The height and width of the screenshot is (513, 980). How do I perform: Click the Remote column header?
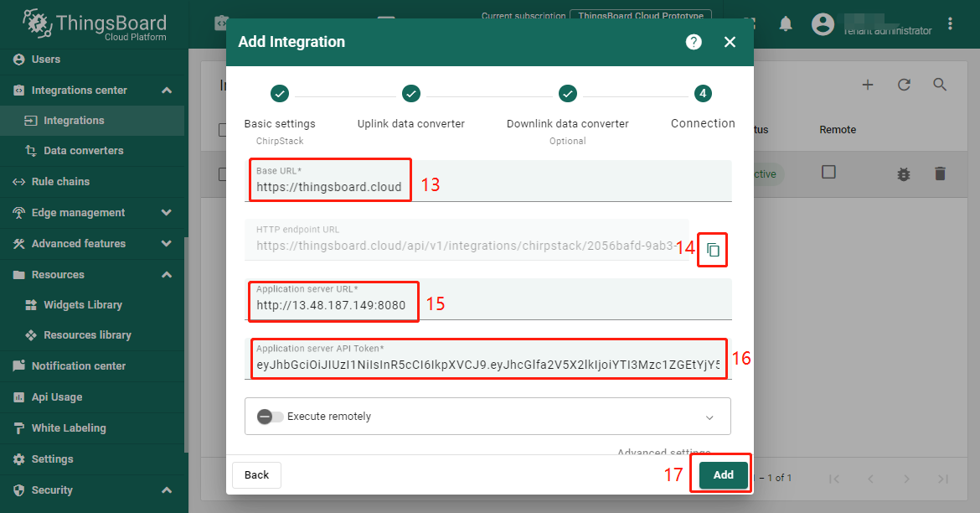pyautogui.click(x=838, y=129)
